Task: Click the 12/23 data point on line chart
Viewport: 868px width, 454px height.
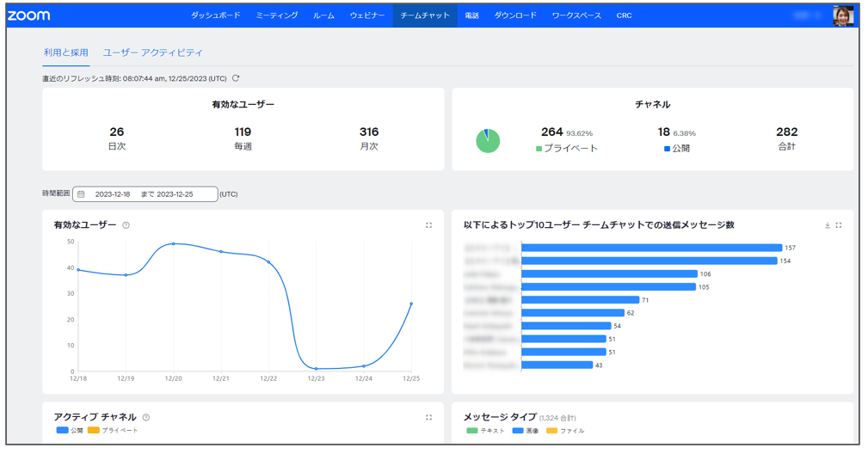Action: [x=316, y=369]
